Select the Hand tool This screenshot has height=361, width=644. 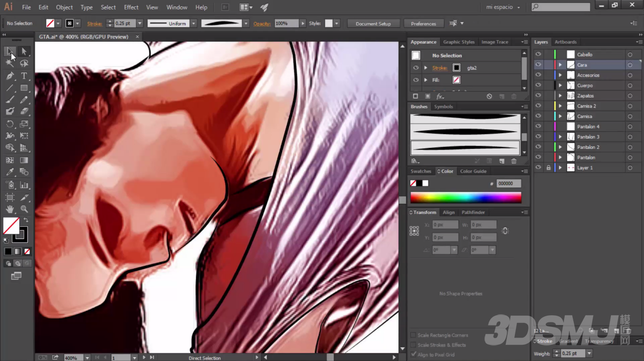click(10, 209)
